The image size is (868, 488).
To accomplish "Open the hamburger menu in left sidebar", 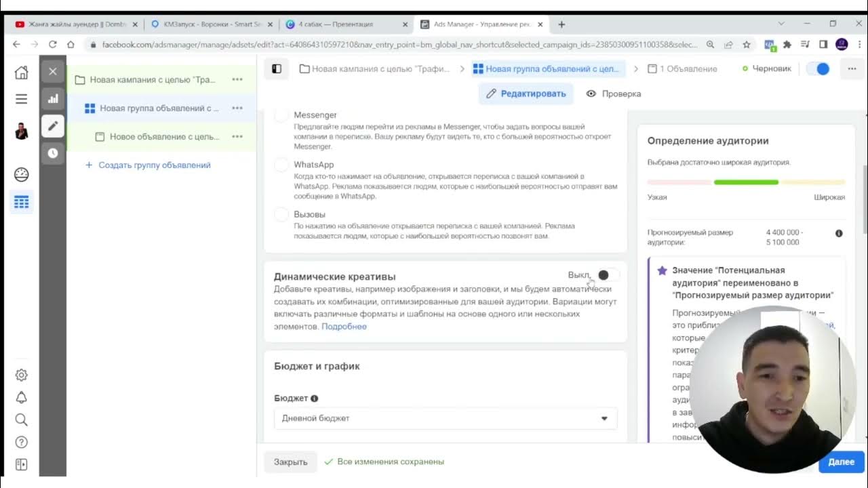I will click(22, 99).
